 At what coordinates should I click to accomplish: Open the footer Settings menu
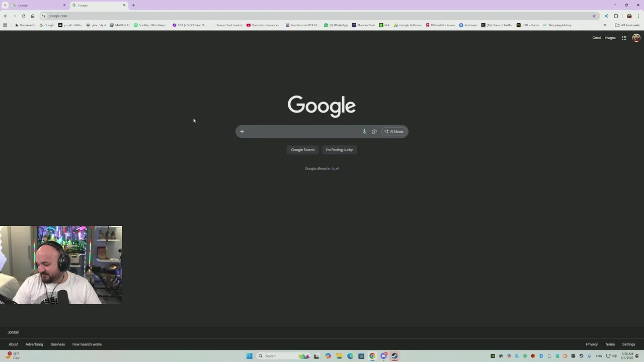628,344
